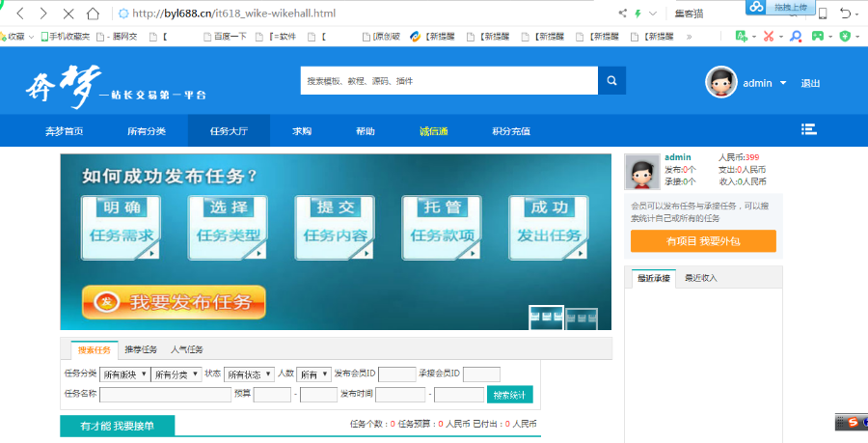Image resolution: width=868 pixels, height=443 pixels.
Task: Open the 收藏 favorites bookmark menu
Action: click(16, 37)
